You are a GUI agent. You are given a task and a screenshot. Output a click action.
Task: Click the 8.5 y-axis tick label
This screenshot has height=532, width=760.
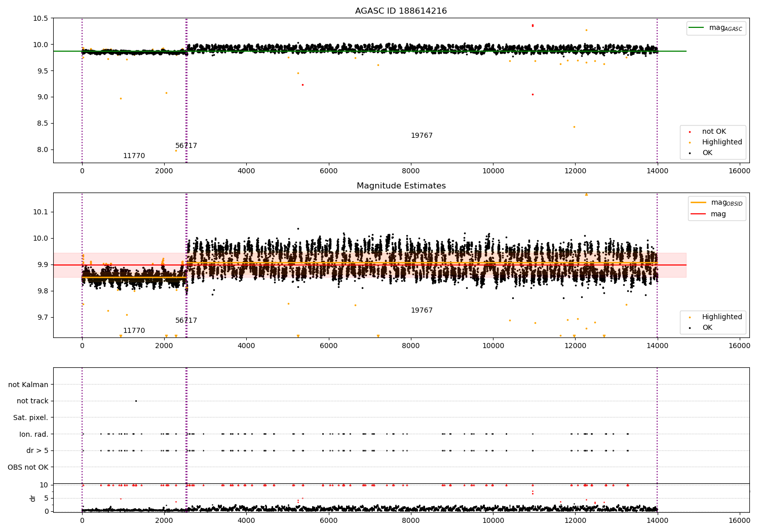(42, 124)
